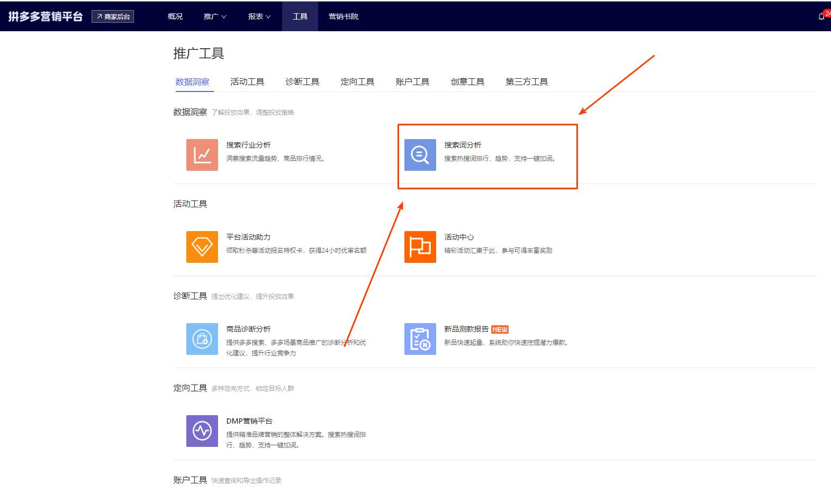Open the 搜索词分析 title link

(x=463, y=145)
